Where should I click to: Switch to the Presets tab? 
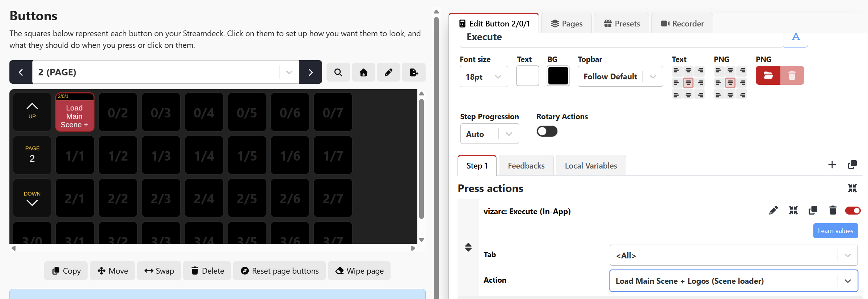tap(621, 24)
